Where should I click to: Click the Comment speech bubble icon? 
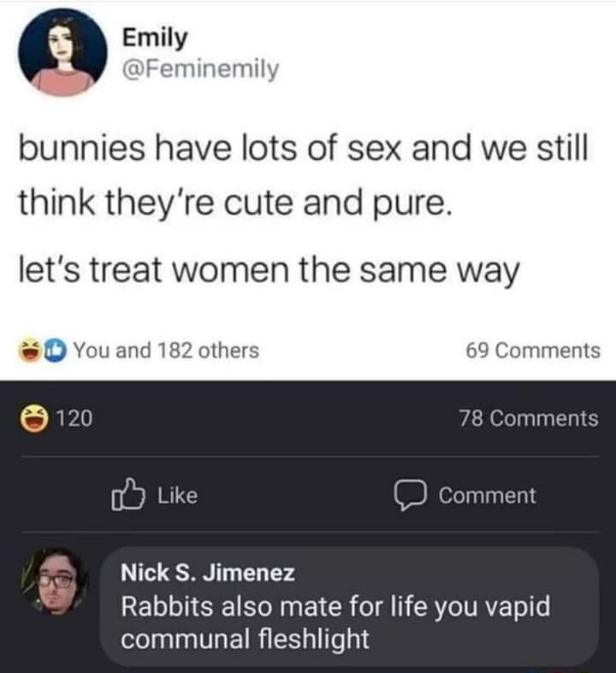click(410, 496)
